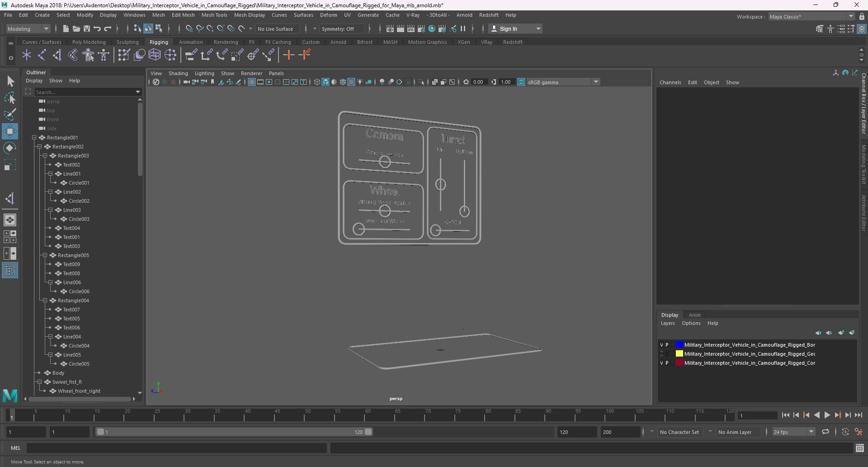Switch to the Anim layer tab

694,315
